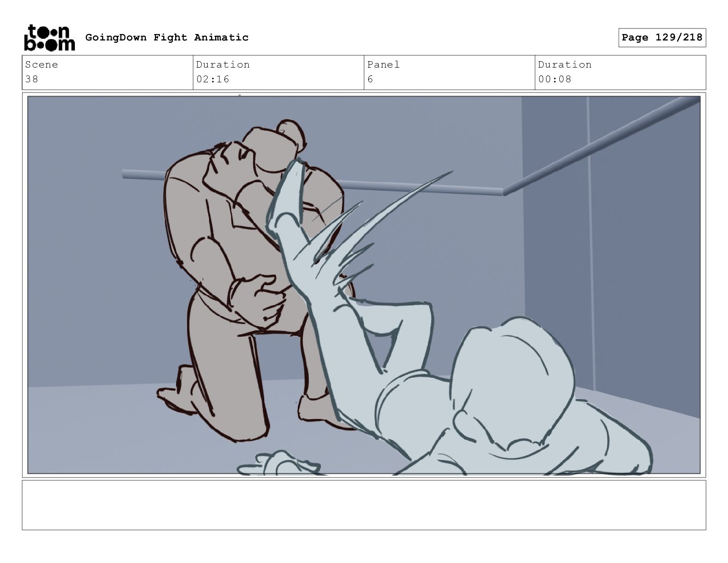
Task: Click the panel Duration 00:08 value
Action: [555, 79]
